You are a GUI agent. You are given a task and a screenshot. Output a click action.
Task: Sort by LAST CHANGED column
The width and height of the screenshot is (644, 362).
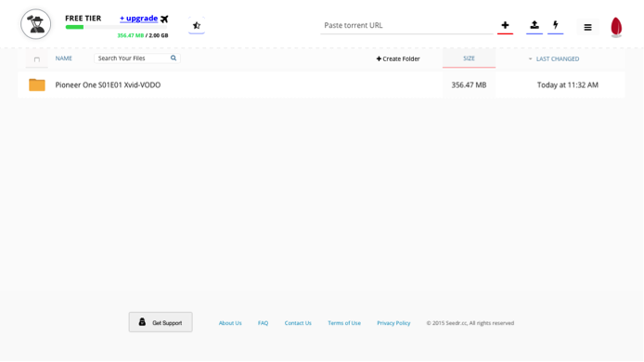pos(558,58)
